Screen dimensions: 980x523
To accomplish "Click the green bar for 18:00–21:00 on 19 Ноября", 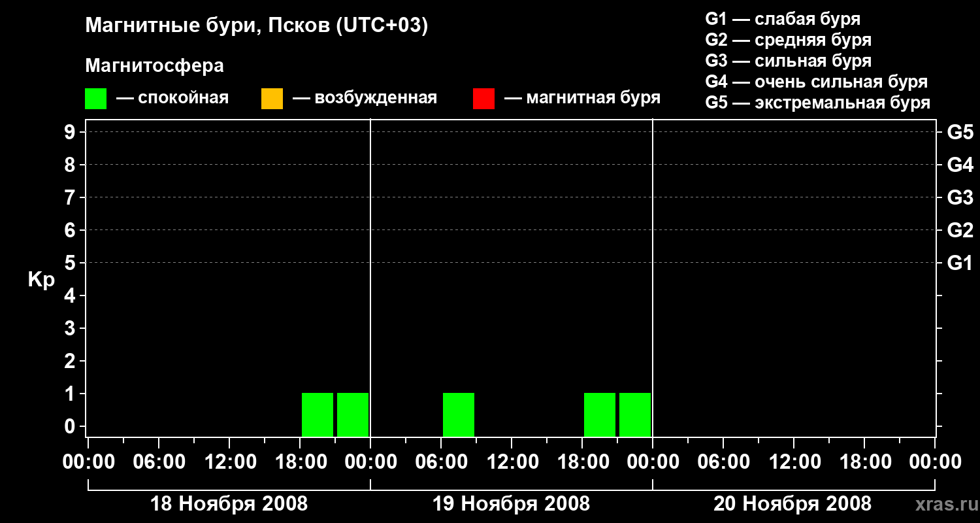I will click(x=600, y=414).
